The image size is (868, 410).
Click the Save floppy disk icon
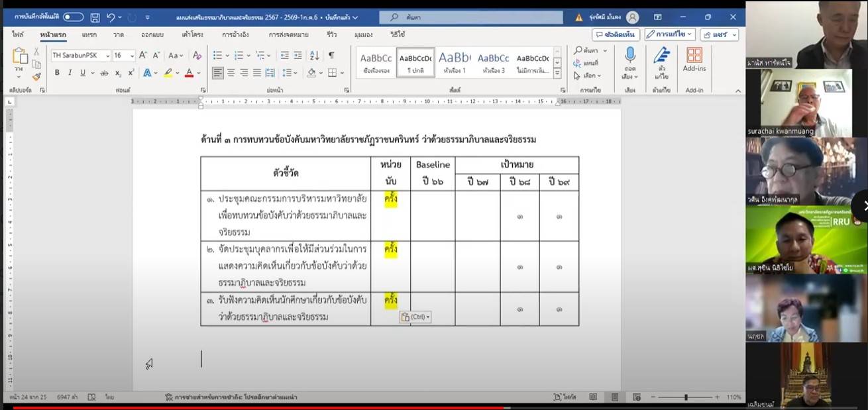click(x=95, y=17)
